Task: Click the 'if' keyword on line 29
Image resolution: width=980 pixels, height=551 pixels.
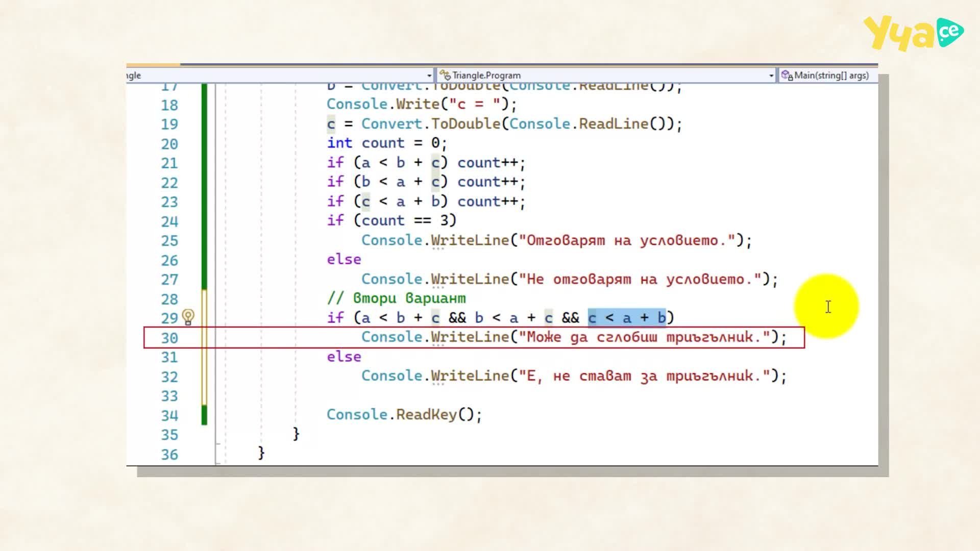Action: click(x=335, y=317)
